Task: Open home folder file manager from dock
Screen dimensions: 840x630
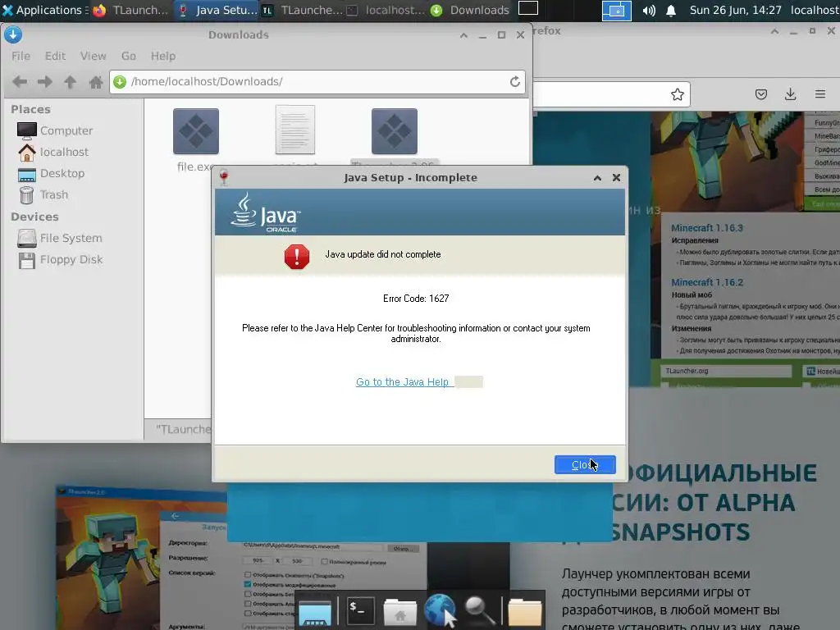Action: pyautogui.click(x=399, y=611)
